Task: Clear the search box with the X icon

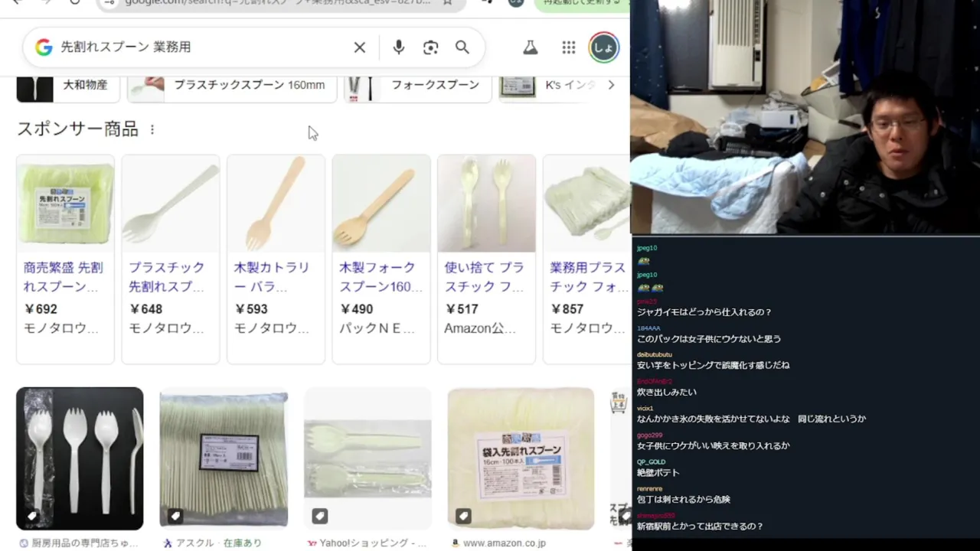Action: click(x=359, y=47)
